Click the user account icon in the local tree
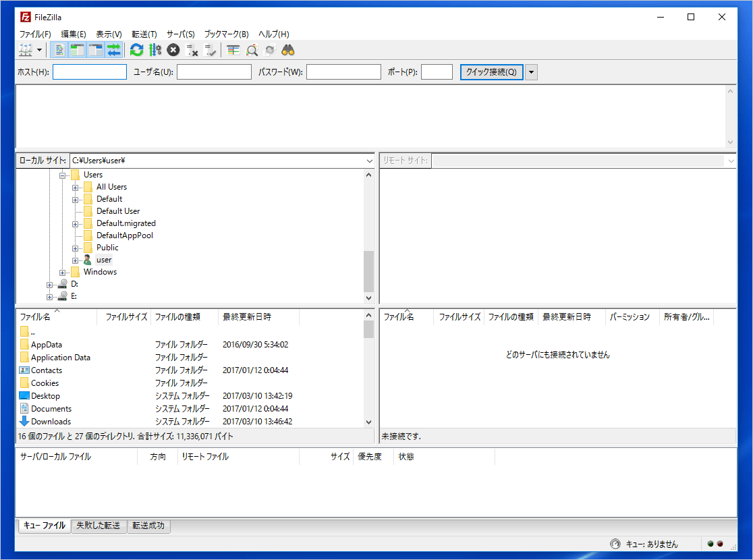This screenshot has height=560, width=753. pos(88,260)
